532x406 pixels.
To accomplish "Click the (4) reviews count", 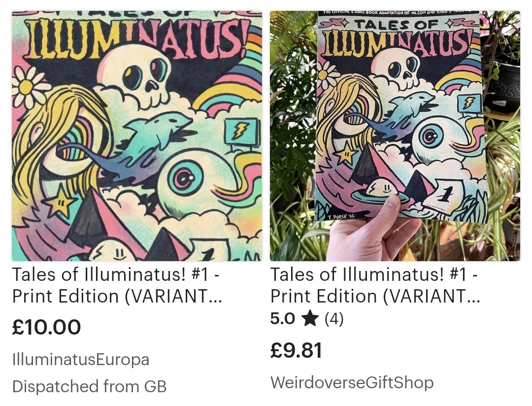I will click(x=334, y=319).
